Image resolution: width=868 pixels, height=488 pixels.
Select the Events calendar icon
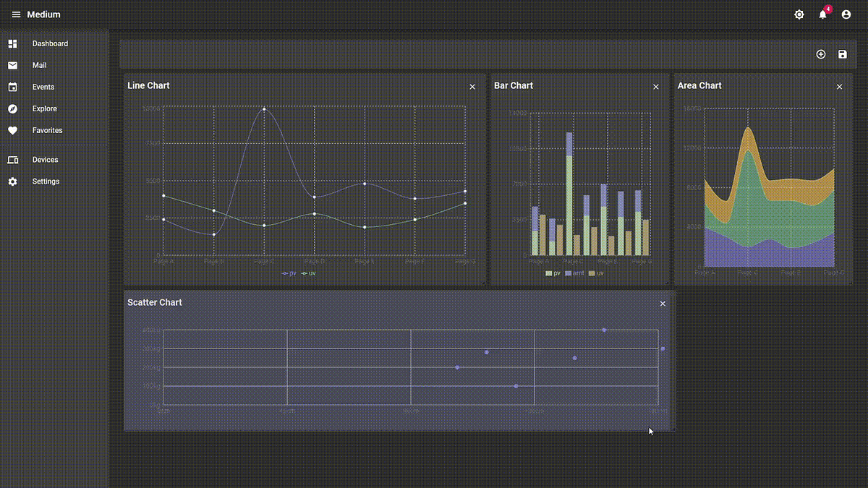click(x=12, y=87)
